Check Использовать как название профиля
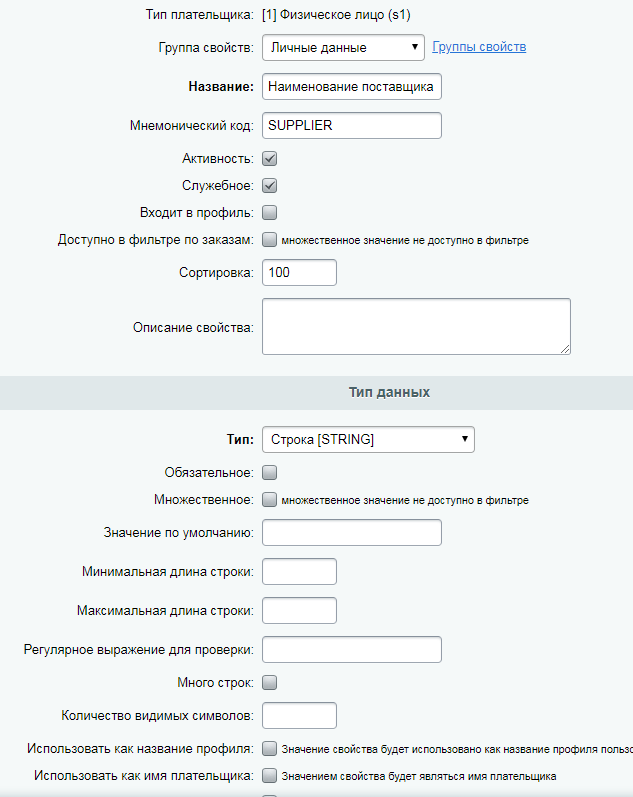This screenshot has width=633, height=797. pyautogui.click(x=269, y=748)
